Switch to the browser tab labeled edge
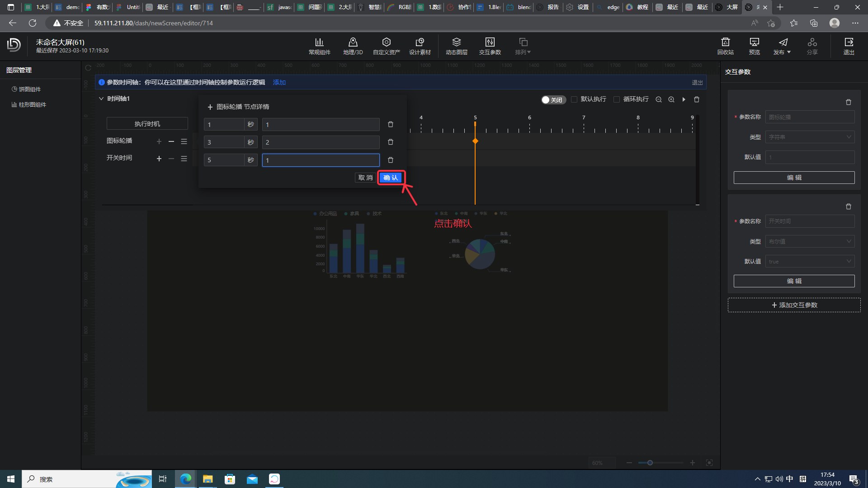The height and width of the screenshot is (488, 868). (x=609, y=7)
